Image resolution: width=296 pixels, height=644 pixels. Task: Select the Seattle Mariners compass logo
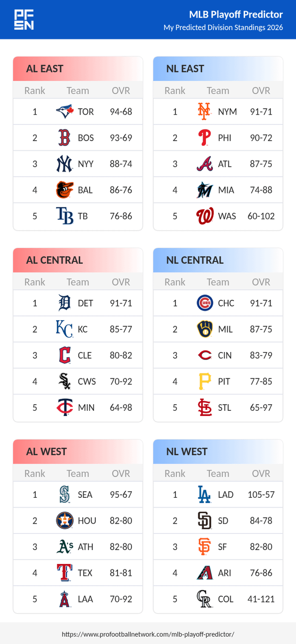point(64,495)
